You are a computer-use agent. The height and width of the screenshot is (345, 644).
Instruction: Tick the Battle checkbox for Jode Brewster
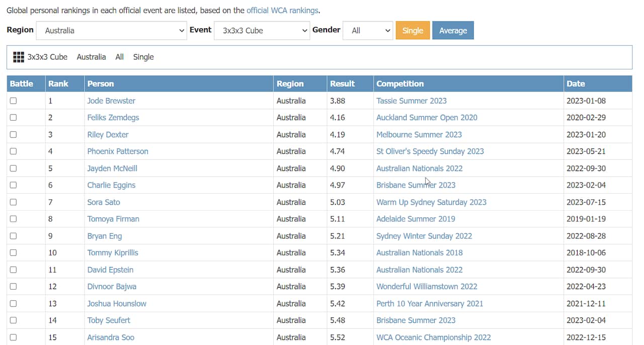(x=13, y=101)
